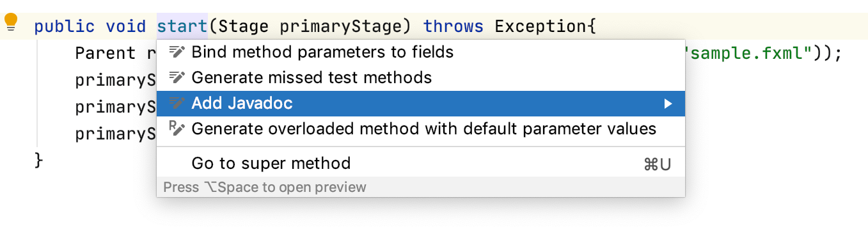
Task: Click the public keyword
Action: pos(65,27)
